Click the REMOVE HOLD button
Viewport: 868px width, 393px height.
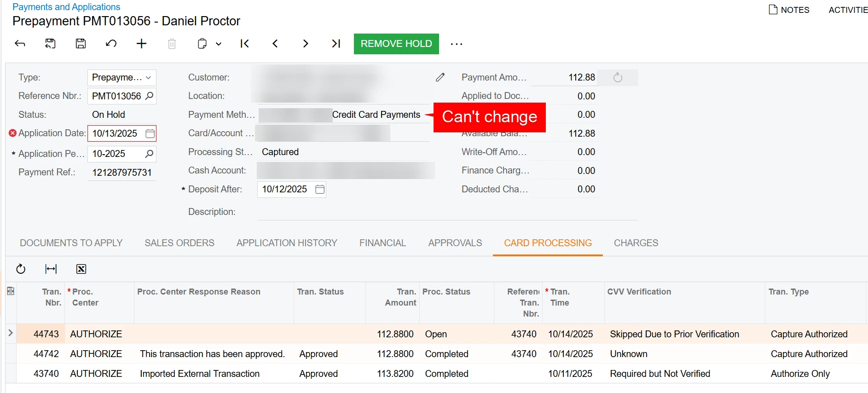click(396, 44)
